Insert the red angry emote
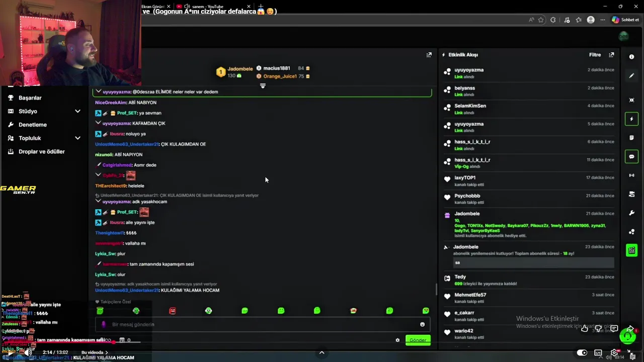644x362 pixels. click(172, 311)
